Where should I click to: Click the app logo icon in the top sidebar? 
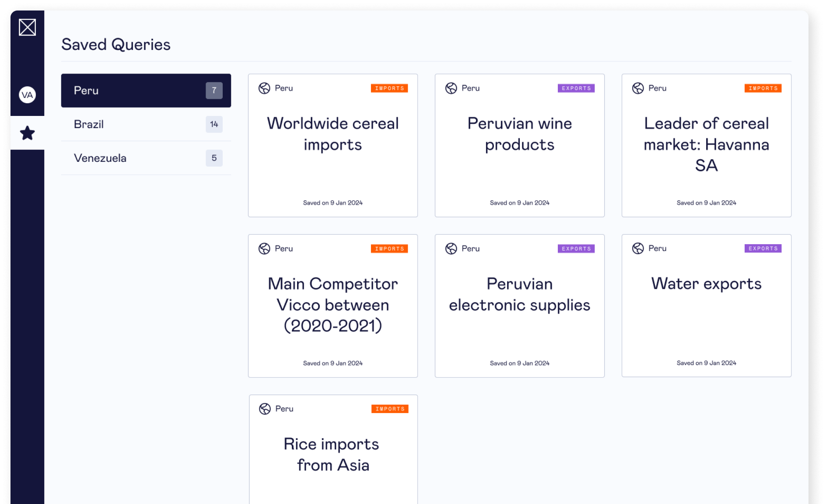click(x=28, y=27)
